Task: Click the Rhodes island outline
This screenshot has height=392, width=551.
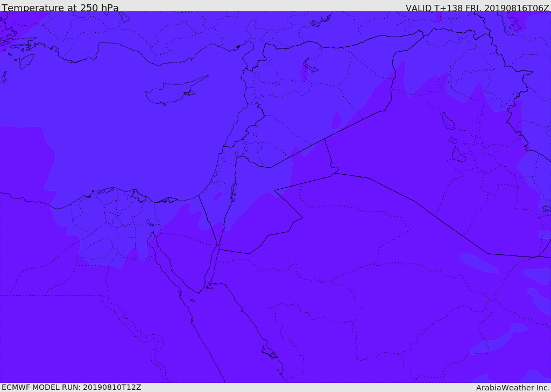Action: pos(26,61)
